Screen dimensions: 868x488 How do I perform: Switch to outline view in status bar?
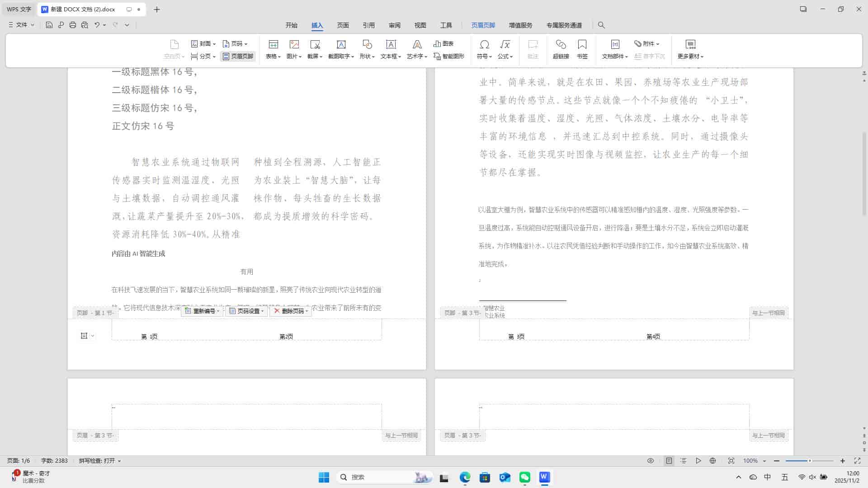[x=684, y=461]
